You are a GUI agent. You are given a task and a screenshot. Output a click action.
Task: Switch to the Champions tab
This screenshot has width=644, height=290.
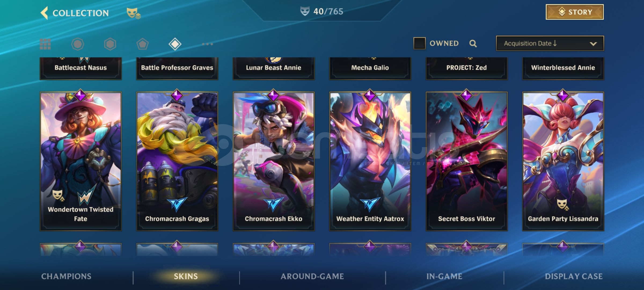pyautogui.click(x=66, y=276)
